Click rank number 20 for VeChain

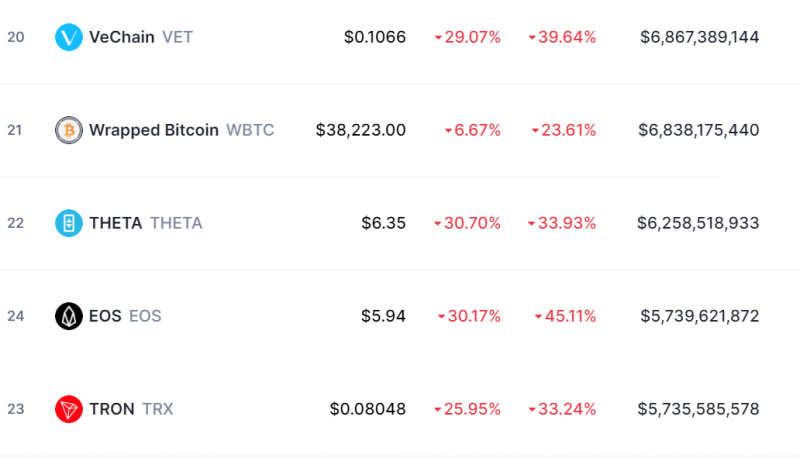(x=15, y=38)
